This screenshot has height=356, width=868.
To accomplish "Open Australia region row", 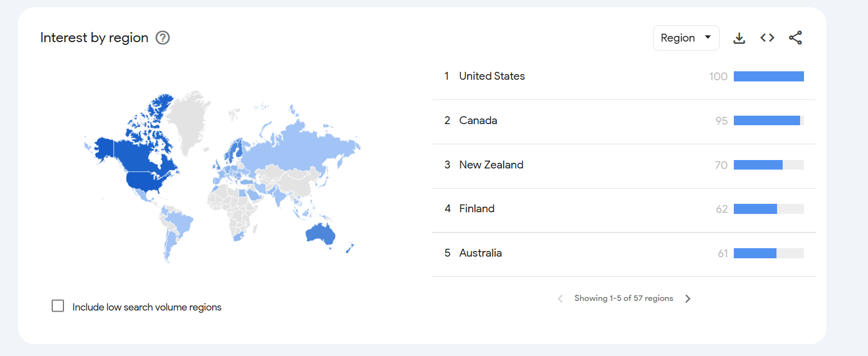I will tap(624, 253).
